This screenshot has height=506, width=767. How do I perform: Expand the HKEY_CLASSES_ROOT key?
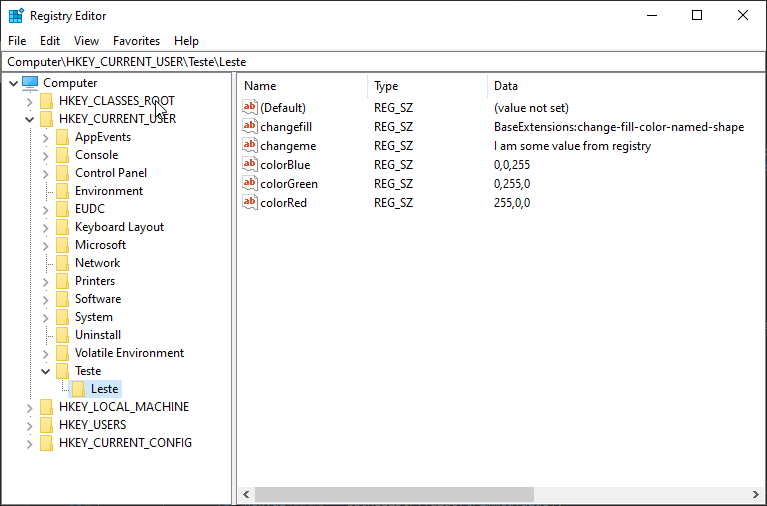tap(29, 102)
